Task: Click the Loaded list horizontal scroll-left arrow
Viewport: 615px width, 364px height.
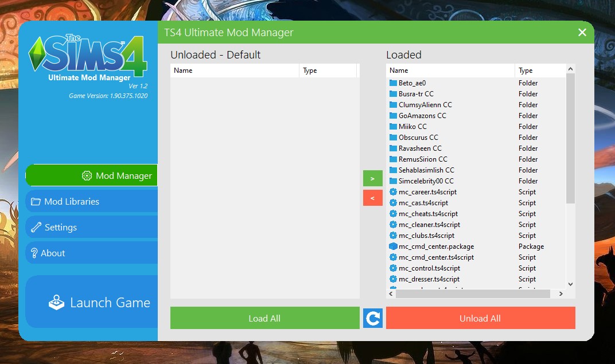Action: coord(391,294)
